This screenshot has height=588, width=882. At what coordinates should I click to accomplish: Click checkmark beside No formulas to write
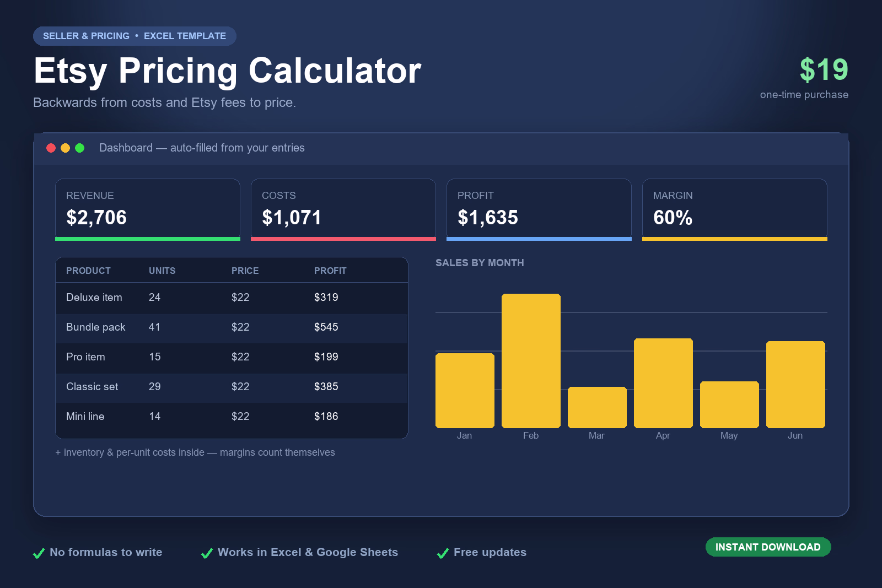(39, 553)
